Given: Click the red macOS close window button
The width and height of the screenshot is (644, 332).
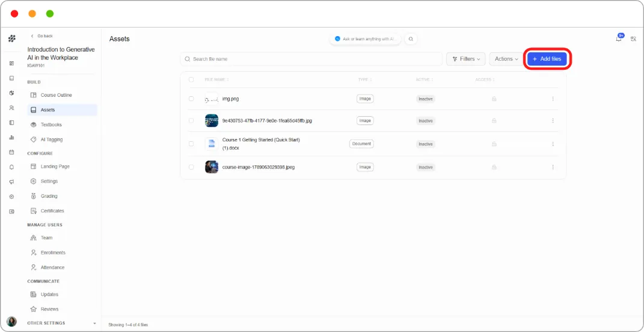Looking at the screenshot, I should [14, 14].
